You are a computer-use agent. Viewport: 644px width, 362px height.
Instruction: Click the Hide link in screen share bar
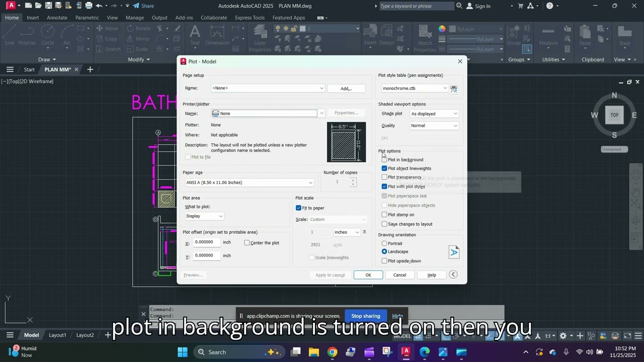coord(397,316)
